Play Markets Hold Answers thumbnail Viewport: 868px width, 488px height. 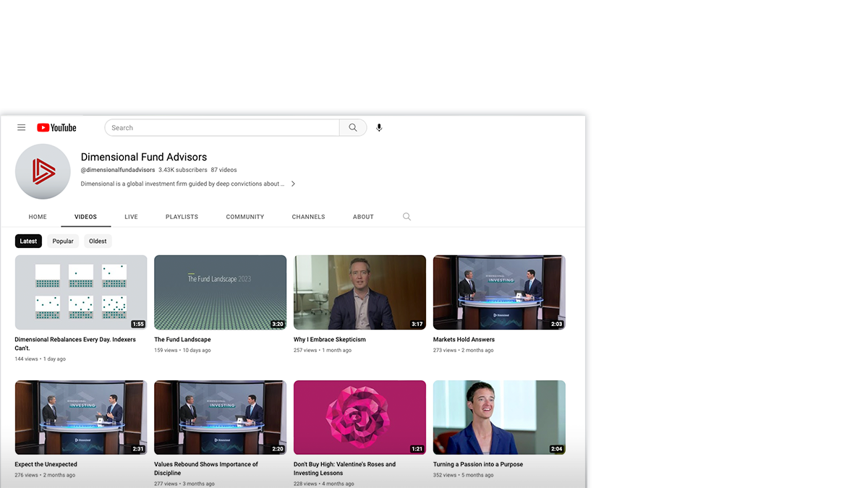[499, 292]
